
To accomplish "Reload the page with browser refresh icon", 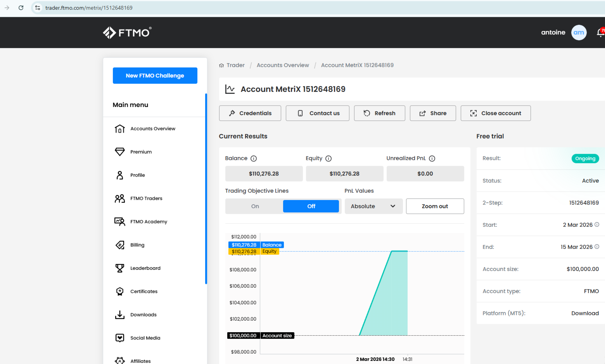I will pos(21,8).
